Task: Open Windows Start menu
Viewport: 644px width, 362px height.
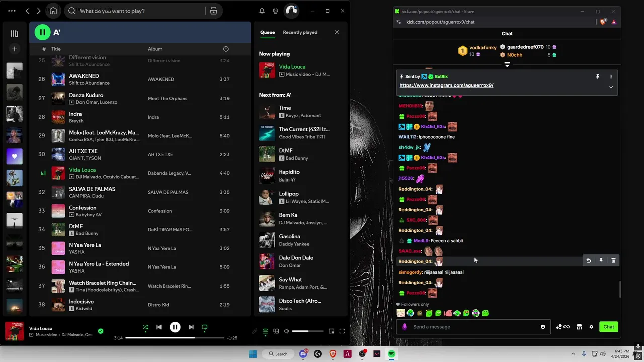Action: (253, 354)
